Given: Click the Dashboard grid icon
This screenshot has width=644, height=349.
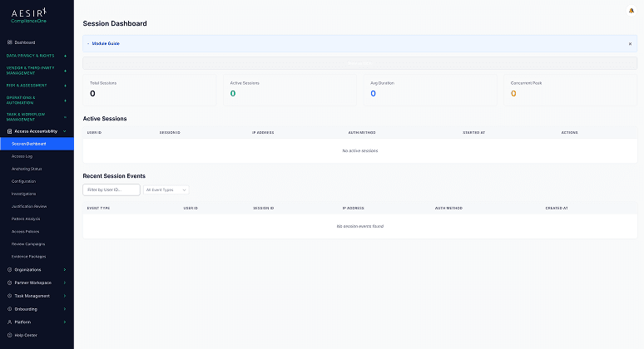Looking at the screenshot, I should [x=10, y=42].
